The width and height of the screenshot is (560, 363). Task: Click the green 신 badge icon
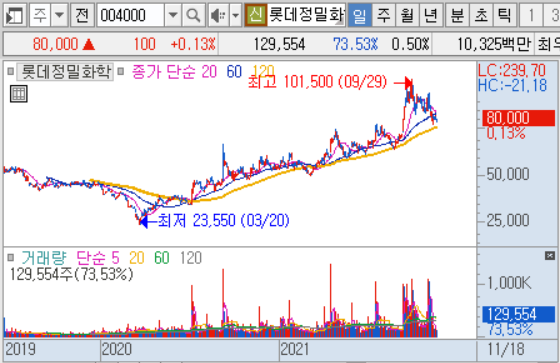coord(256,15)
